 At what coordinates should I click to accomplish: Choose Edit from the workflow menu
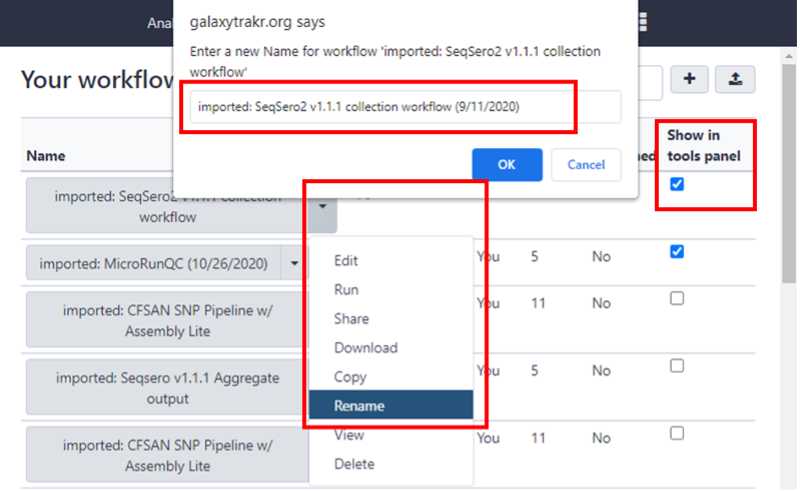click(x=346, y=261)
